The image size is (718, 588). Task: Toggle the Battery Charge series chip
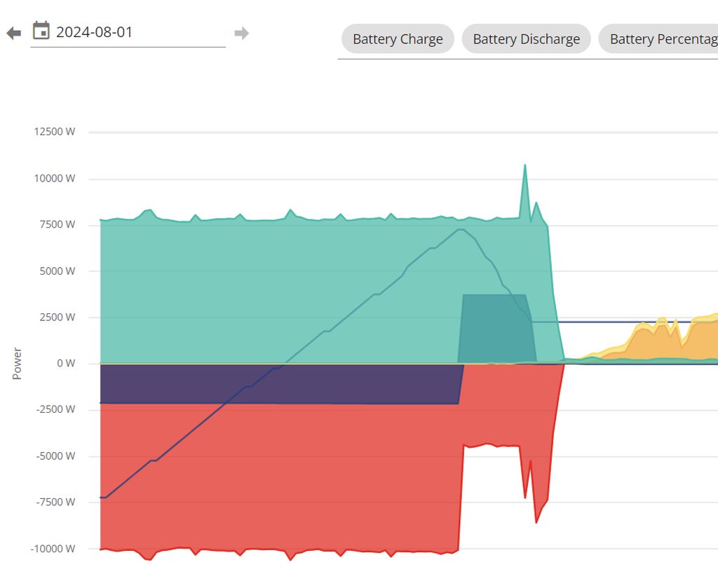[x=398, y=39]
